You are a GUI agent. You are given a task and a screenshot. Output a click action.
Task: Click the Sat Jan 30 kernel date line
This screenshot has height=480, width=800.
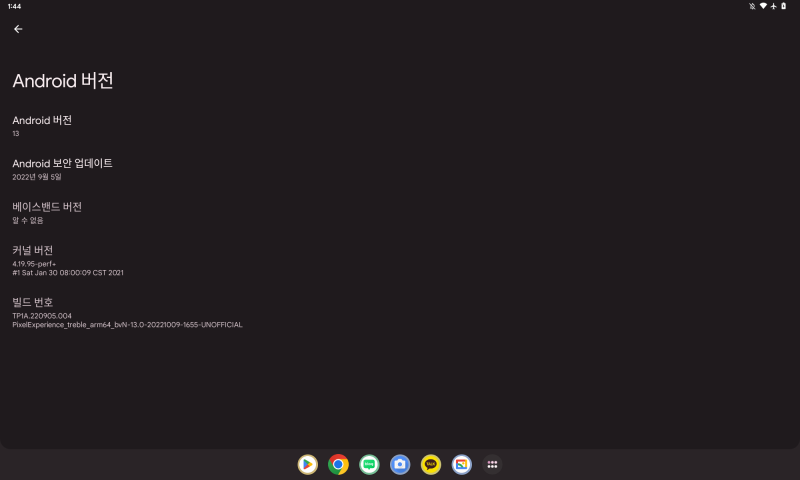click(x=68, y=273)
